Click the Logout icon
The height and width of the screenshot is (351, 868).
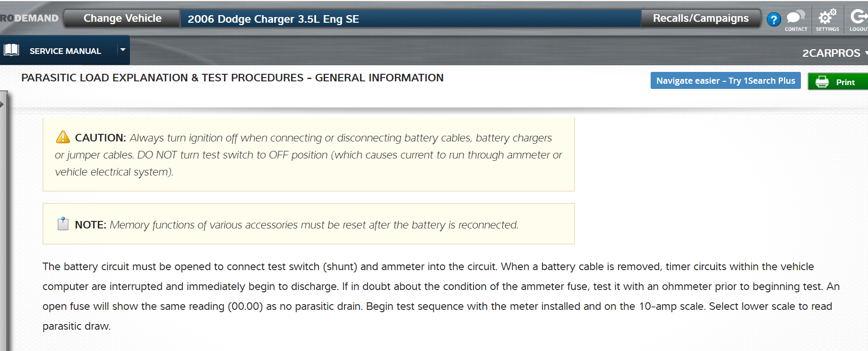(x=859, y=18)
